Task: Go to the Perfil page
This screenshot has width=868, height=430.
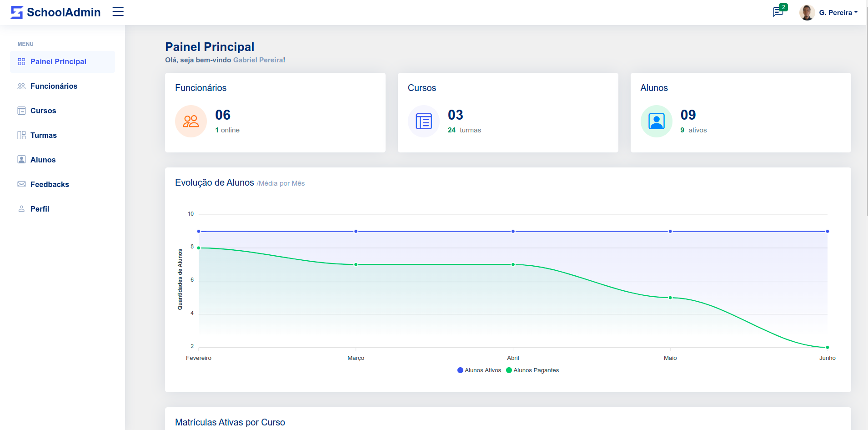Action: [40, 209]
